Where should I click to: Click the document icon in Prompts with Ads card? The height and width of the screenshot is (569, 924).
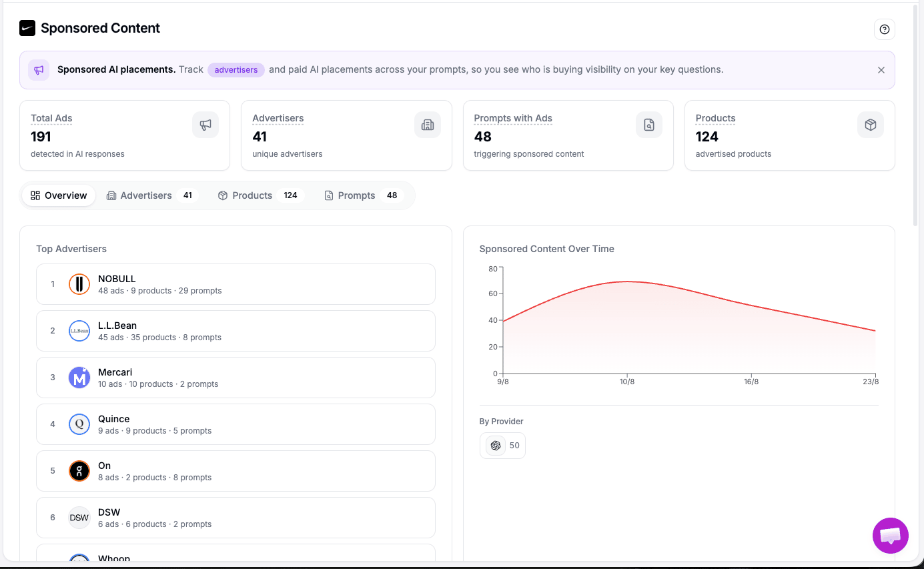coord(648,125)
